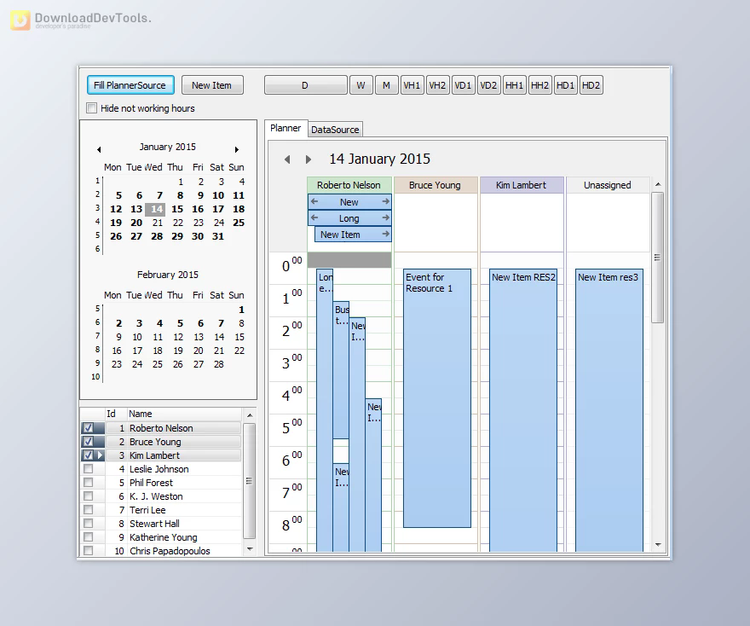Select Event for Resource 1 appointment
This screenshot has width=750, height=626.
pyautogui.click(x=437, y=398)
